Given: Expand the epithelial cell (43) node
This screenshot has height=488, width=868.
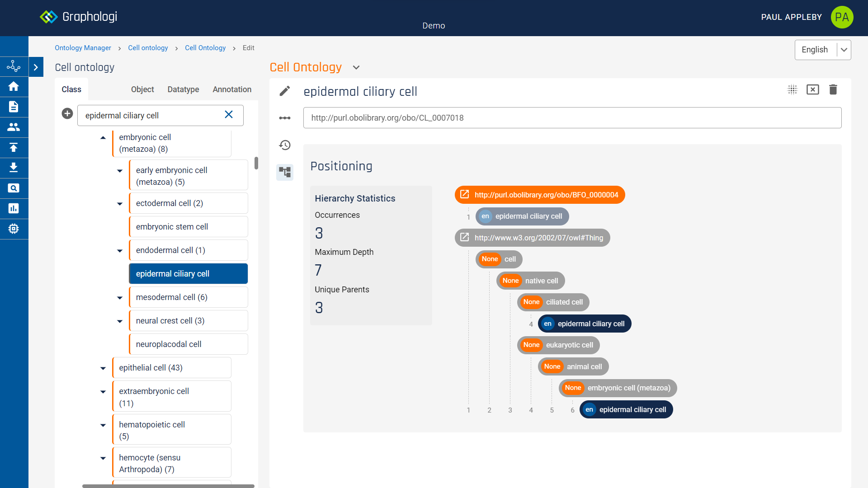Looking at the screenshot, I should pyautogui.click(x=103, y=368).
